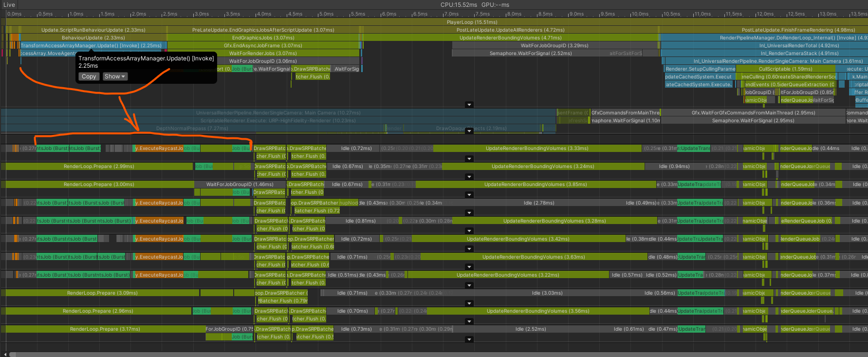Expand worker row containing UpdateRendererBoundingVolumes (3.33ms) via its arrow

coord(469,159)
